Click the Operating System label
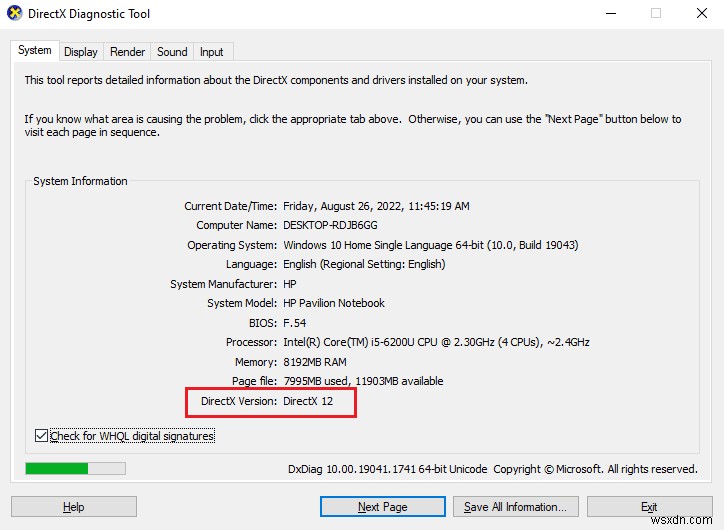Viewport: 724px width, 530px height. point(232,245)
